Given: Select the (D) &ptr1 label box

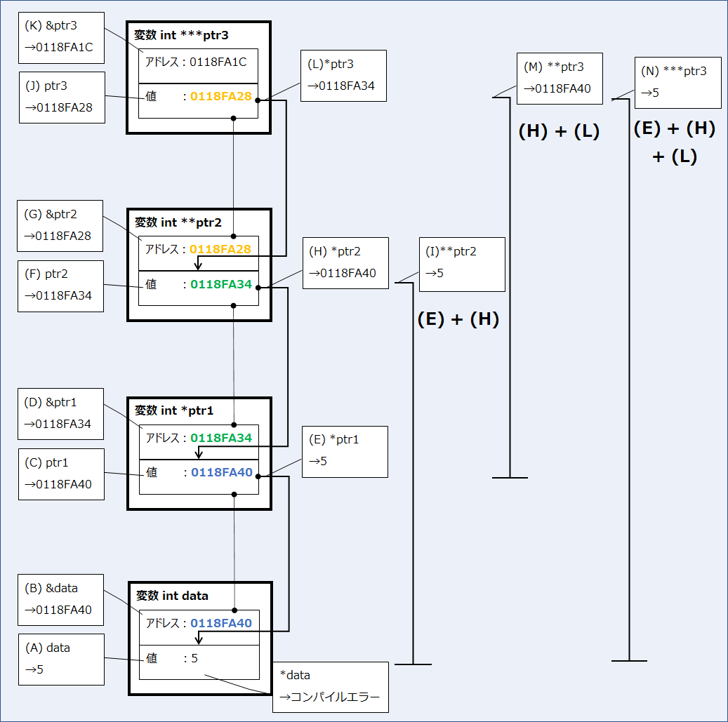Looking at the screenshot, I should [x=61, y=414].
